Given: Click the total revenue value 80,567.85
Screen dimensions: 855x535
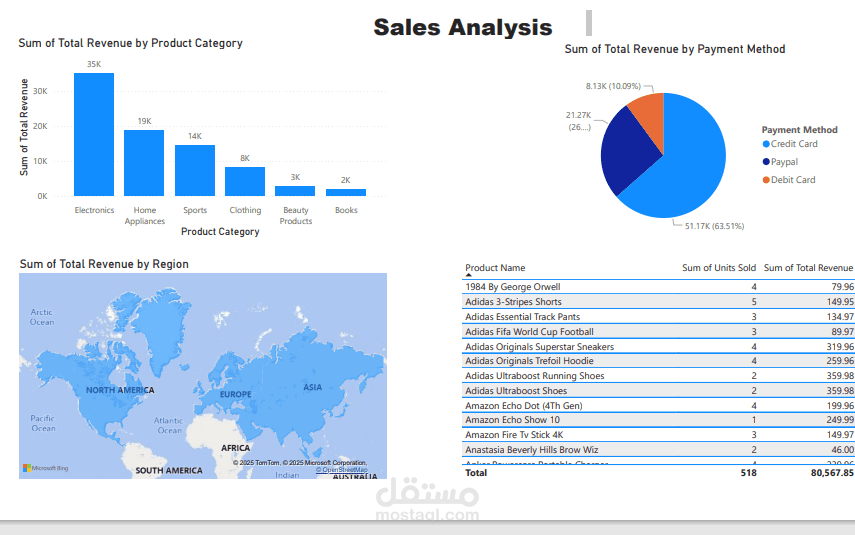Looking at the screenshot, I should (832, 473).
